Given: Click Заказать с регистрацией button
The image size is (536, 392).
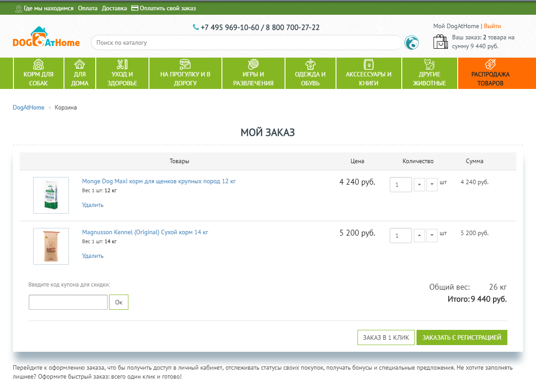Looking at the screenshot, I should tap(462, 337).
